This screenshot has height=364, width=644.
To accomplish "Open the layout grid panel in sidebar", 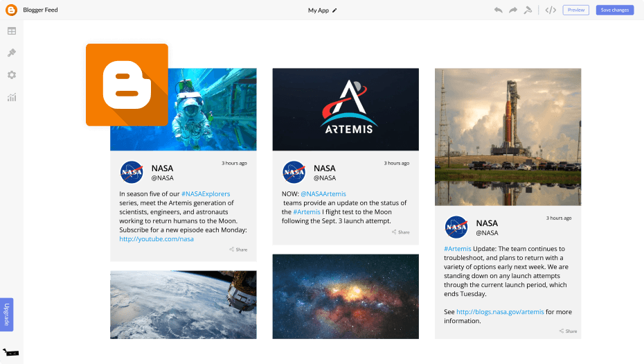I will (12, 31).
